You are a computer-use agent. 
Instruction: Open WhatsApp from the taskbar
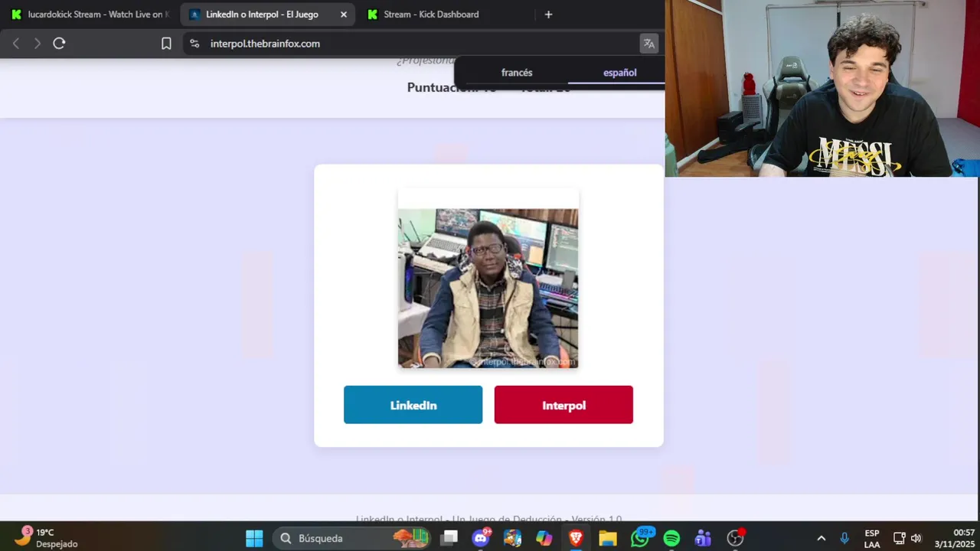[x=639, y=538]
